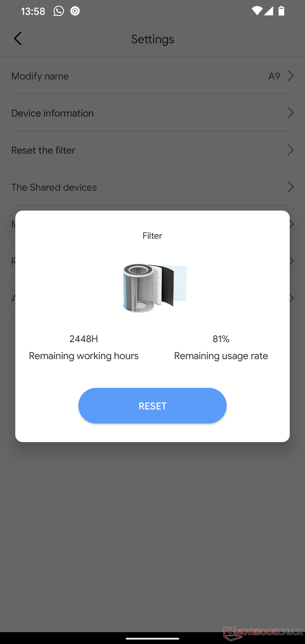Open the Modify name row chevron
This screenshot has height=644, width=305.
point(291,76)
